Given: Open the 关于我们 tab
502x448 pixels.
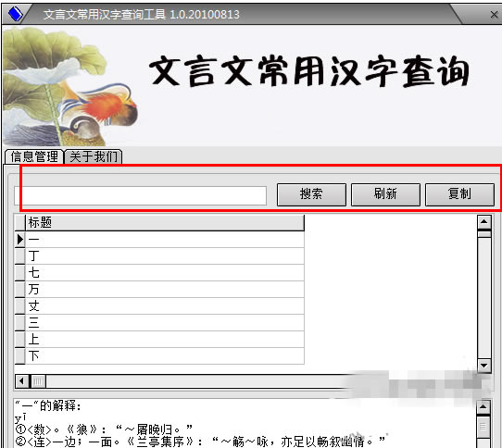Looking at the screenshot, I should (x=94, y=156).
